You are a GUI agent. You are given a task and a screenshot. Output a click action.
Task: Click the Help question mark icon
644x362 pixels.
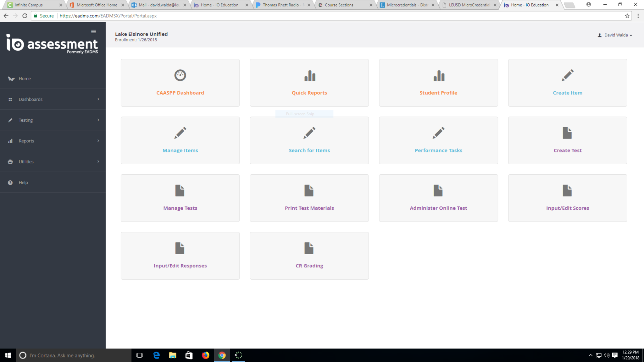coord(10,183)
